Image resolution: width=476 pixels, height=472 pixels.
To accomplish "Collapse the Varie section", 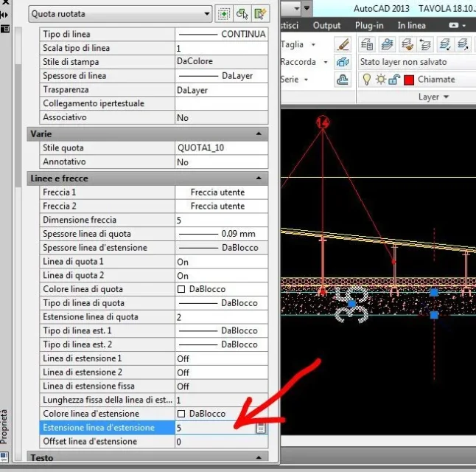I will pyautogui.click(x=259, y=133).
